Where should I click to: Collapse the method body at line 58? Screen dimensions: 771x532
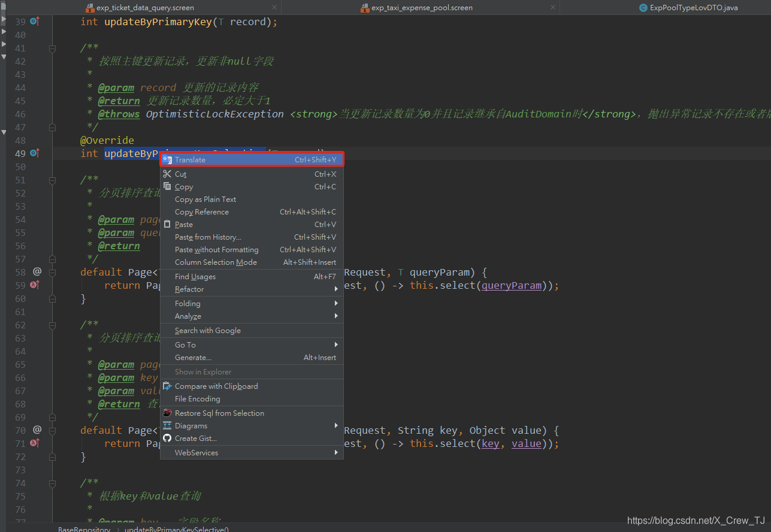(x=52, y=272)
